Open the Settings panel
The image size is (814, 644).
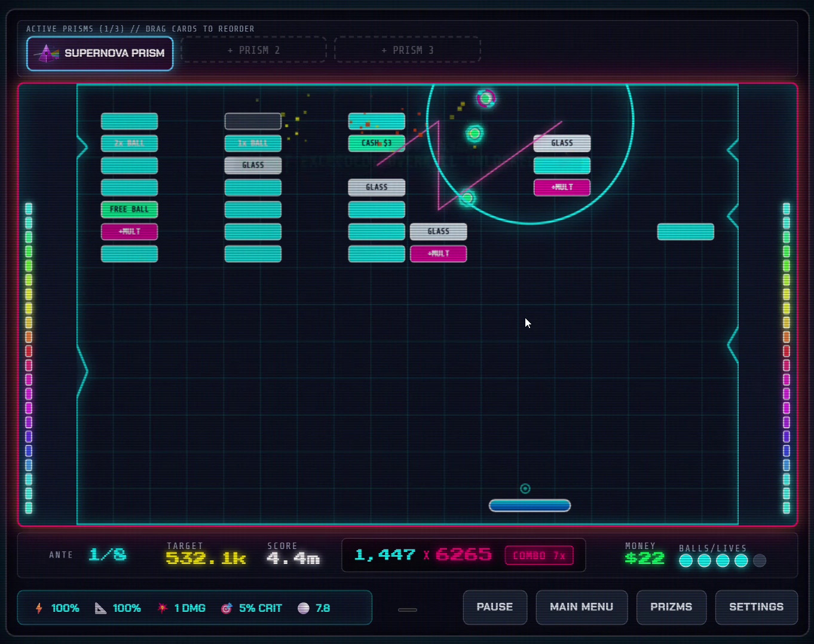point(756,607)
